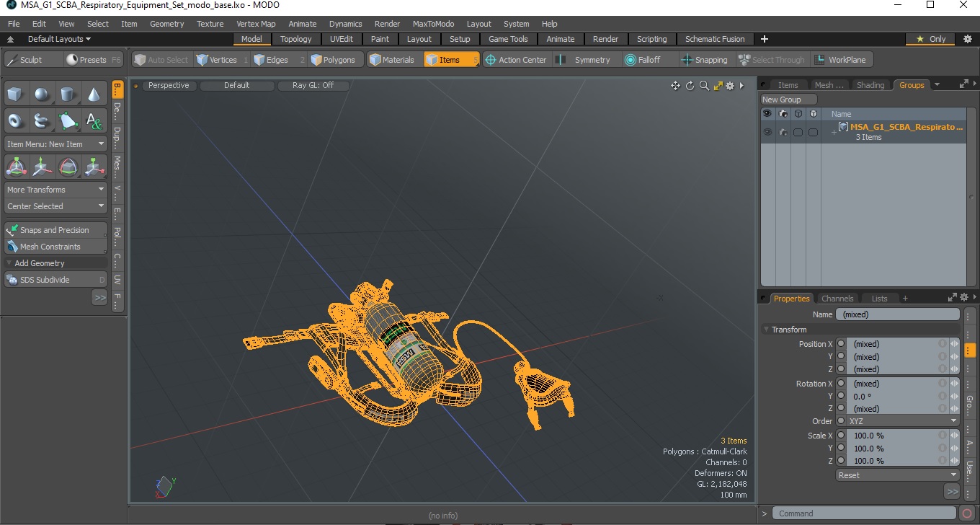Open the Reset dropdown in Properties
This screenshot has height=525, width=980.
897,475
